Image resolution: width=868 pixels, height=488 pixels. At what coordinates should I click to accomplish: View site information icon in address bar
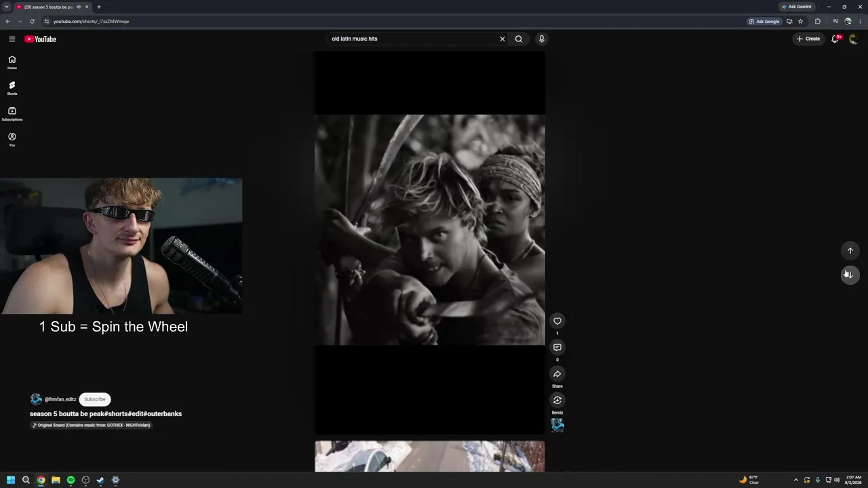click(47, 21)
